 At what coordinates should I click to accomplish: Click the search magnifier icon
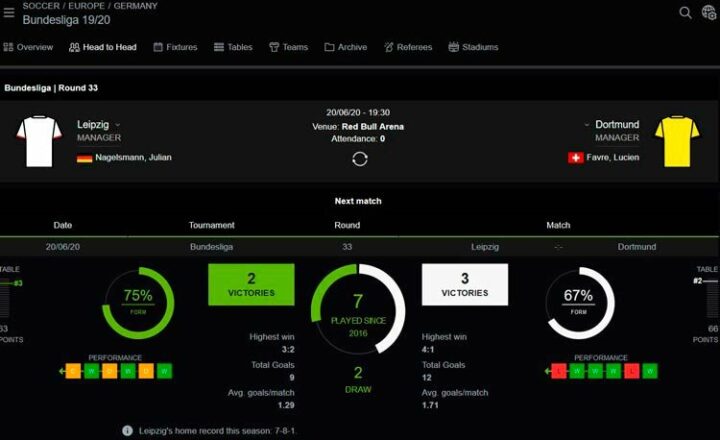(685, 12)
